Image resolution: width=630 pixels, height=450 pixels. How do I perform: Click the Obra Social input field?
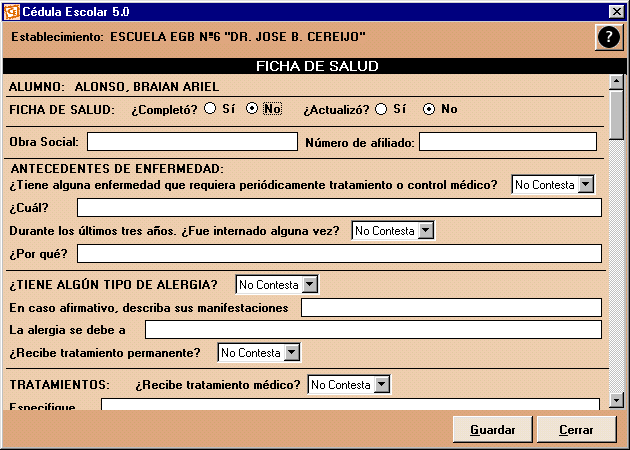tap(192, 142)
